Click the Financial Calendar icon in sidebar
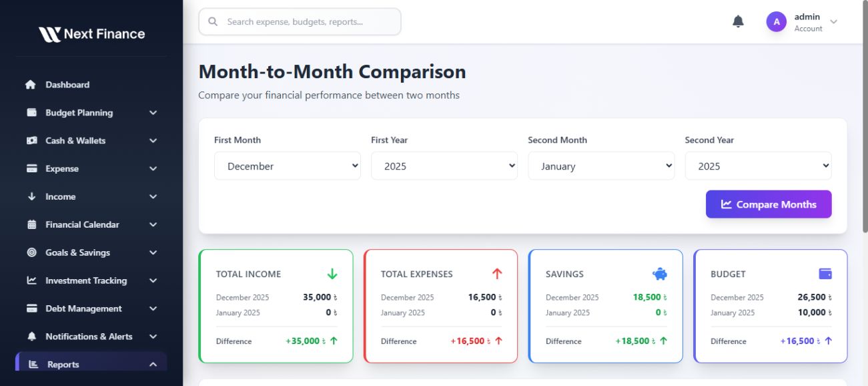The width and height of the screenshot is (868, 386). click(x=31, y=224)
